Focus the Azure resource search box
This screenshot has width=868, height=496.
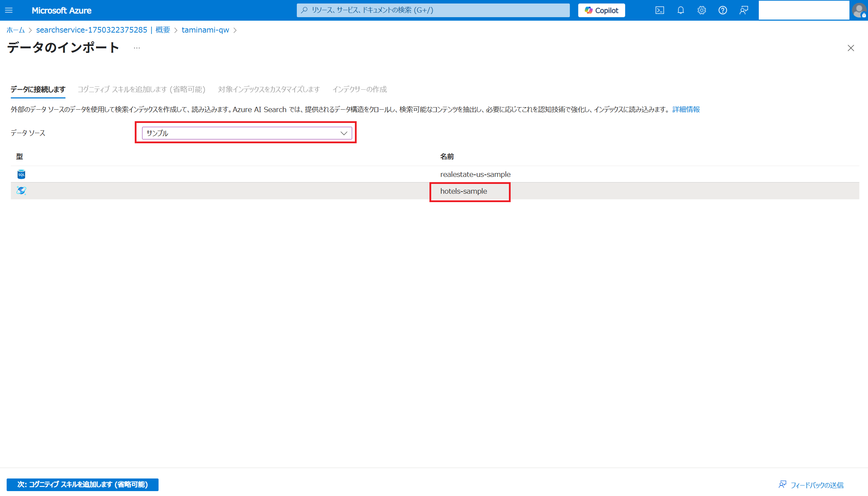(433, 10)
